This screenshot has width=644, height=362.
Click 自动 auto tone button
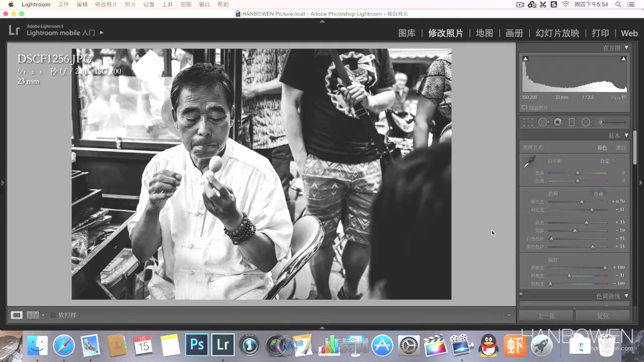click(x=598, y=194)
